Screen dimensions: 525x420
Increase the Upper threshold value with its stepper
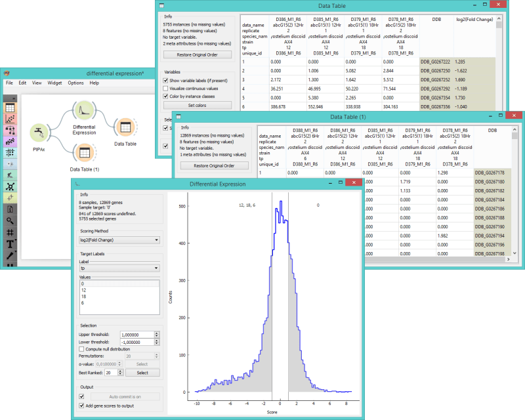156,332
